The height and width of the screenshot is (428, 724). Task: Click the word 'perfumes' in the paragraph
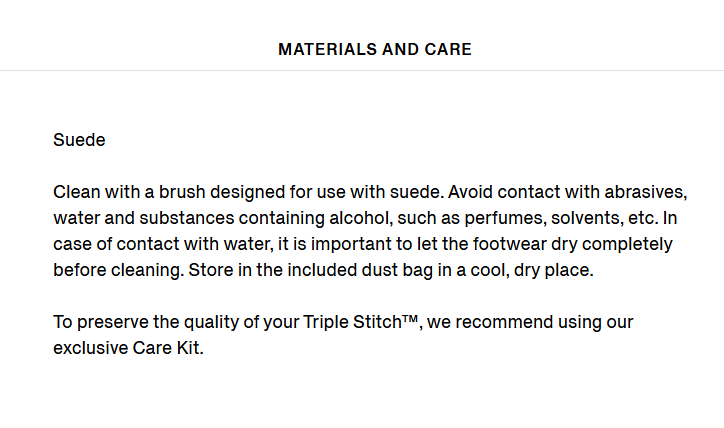[503, 217]
